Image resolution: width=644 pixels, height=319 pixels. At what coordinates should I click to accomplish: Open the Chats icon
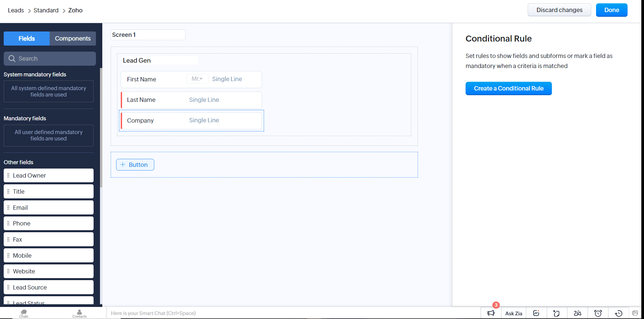coord(24,313)
